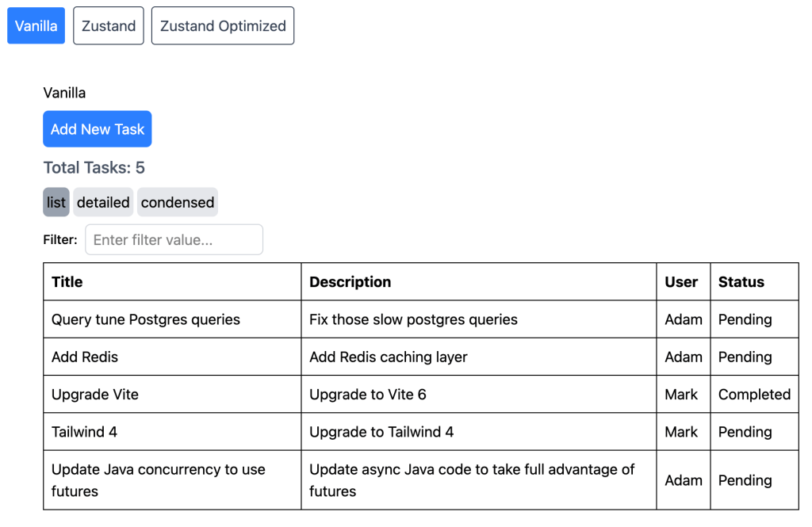The height and width of the screenshot is (527, 812).
Task: Switch to the Vanilla tab
Action: [x=36, y=26]
